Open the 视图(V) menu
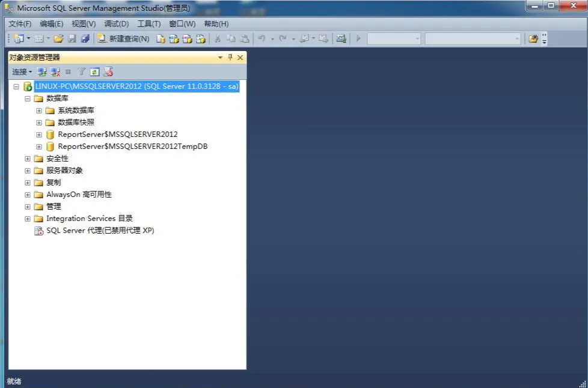The width and height of the screenshot is (588, 388). pyautogui.click(x=84, y=24)
